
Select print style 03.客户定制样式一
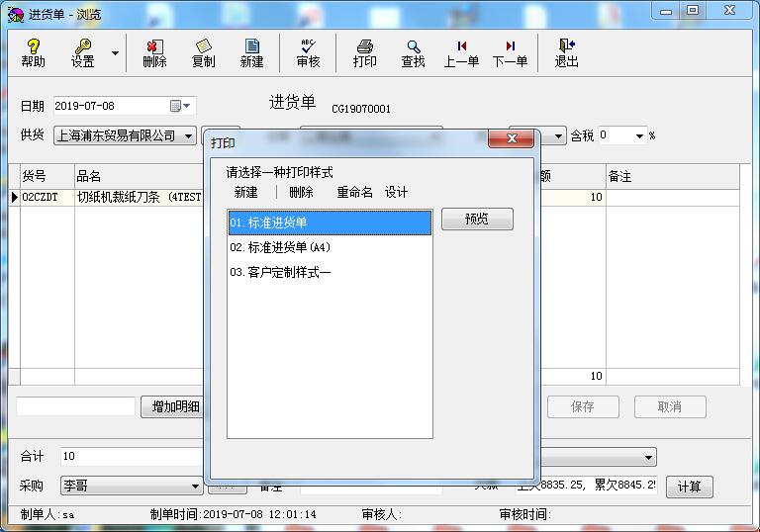(x=280, y=272)
